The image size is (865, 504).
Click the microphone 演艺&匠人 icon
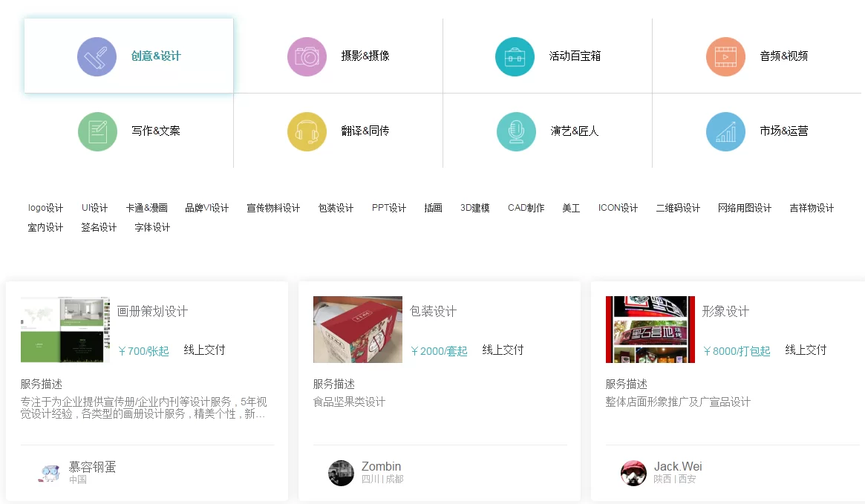pos(516,131)
